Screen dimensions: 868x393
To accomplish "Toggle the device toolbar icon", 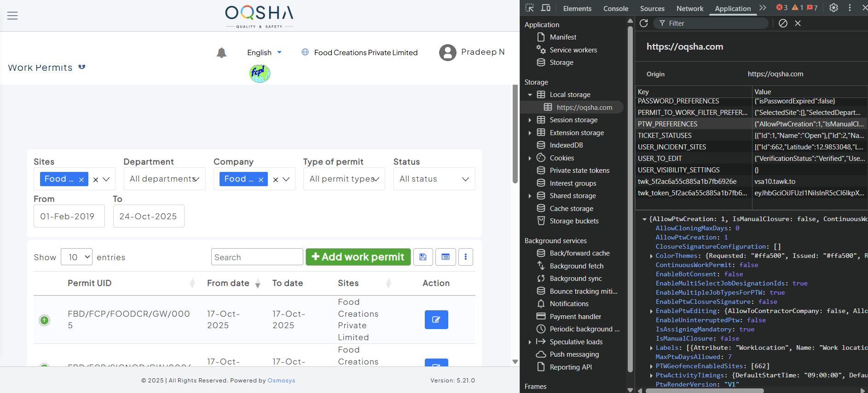I will (x=546, y=8).
